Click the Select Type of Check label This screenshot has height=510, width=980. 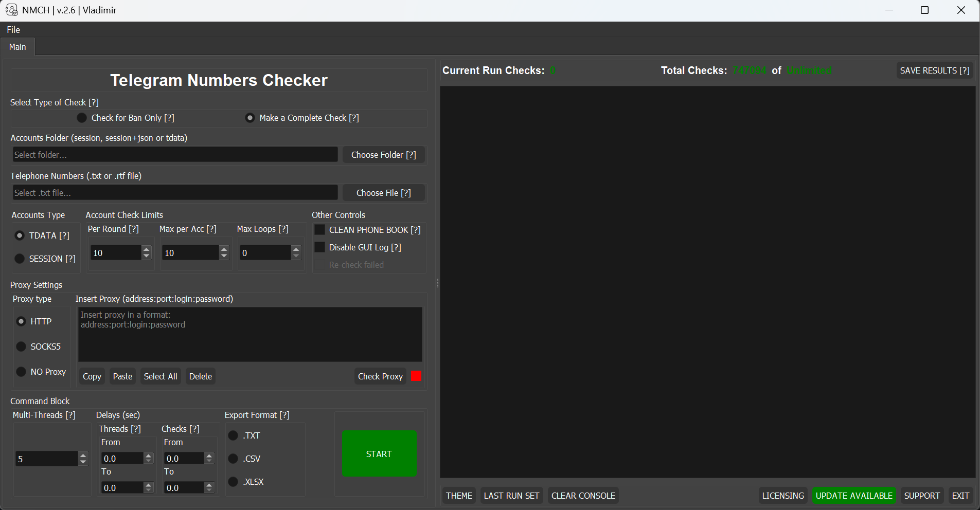(55, 102)
